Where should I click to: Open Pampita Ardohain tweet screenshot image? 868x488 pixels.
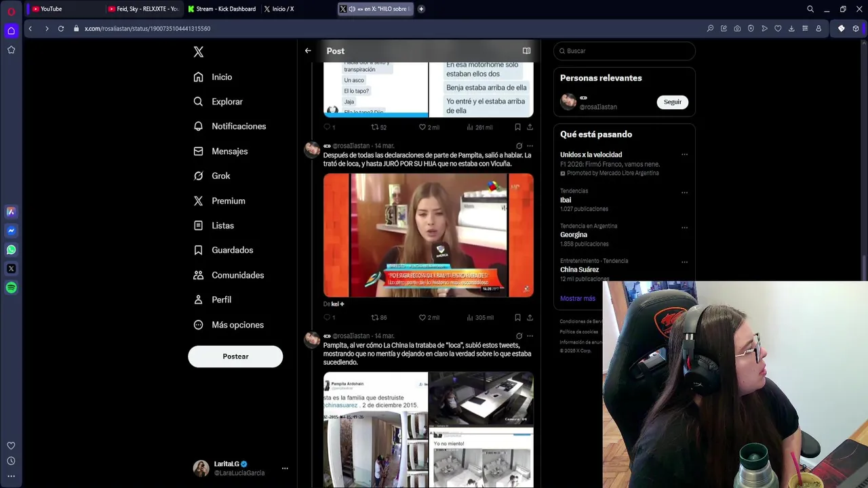click(376, 430)
